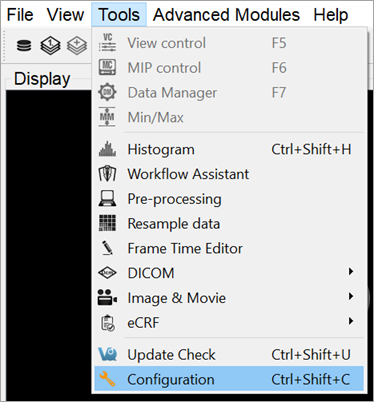The image size is (374, 402).
Task: Click the Resample data grid icon
Action: 107,223
